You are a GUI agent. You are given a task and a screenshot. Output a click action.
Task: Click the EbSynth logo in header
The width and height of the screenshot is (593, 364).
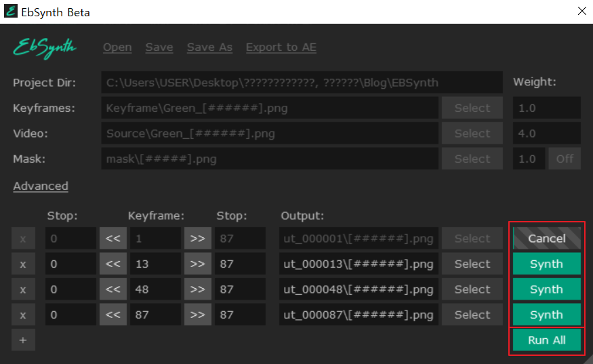[x=45, y=47]
